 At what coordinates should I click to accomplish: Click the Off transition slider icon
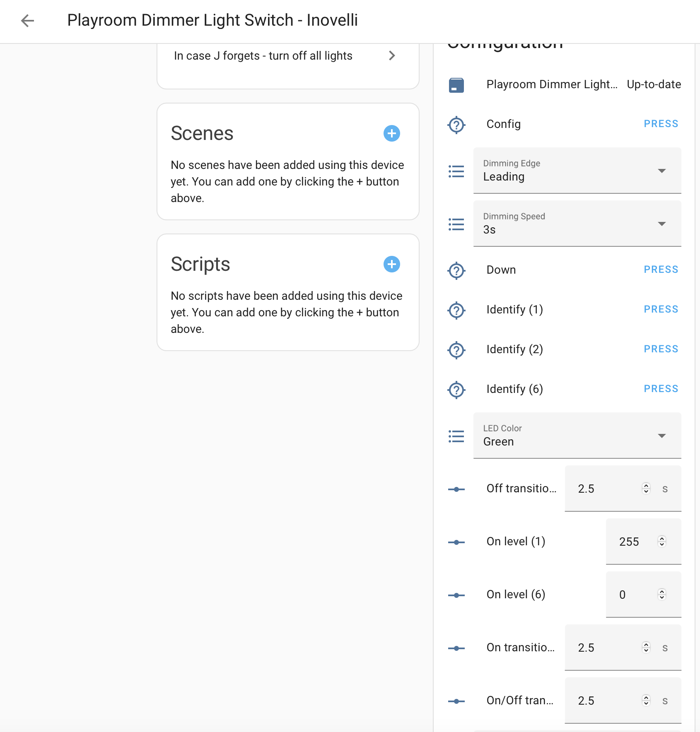click(x=456, y=489)
